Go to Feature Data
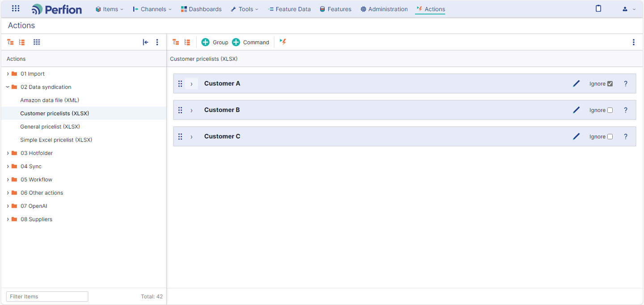Image resolution: width=644 pixels, height=305 pixels. pyautogui.click(x=289, y=9)
